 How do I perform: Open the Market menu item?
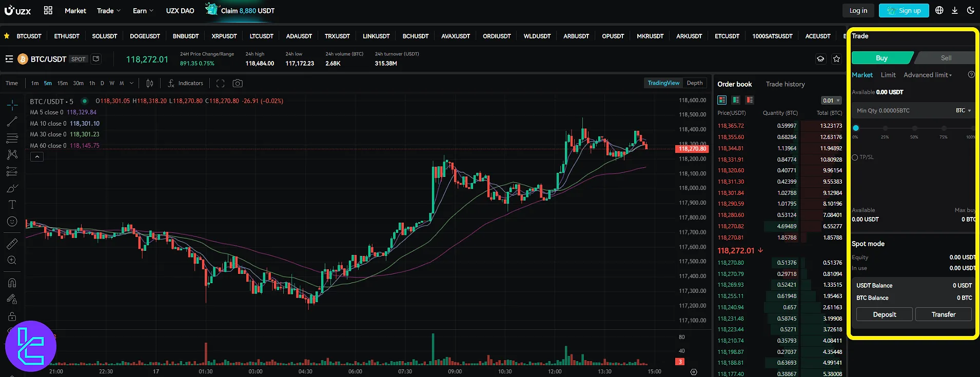75,10
